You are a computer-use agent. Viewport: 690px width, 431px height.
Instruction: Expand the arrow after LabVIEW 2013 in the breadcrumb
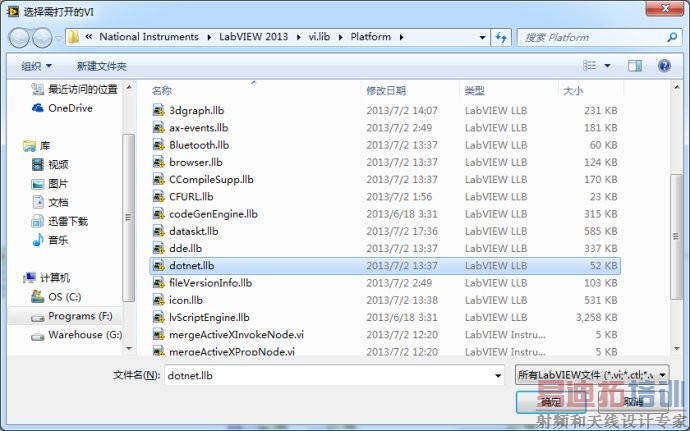(x=299, y=37)
